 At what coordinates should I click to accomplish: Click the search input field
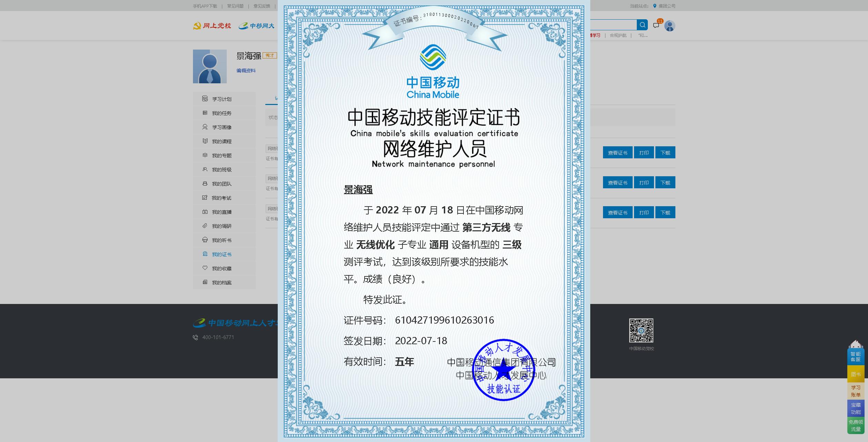613,25
